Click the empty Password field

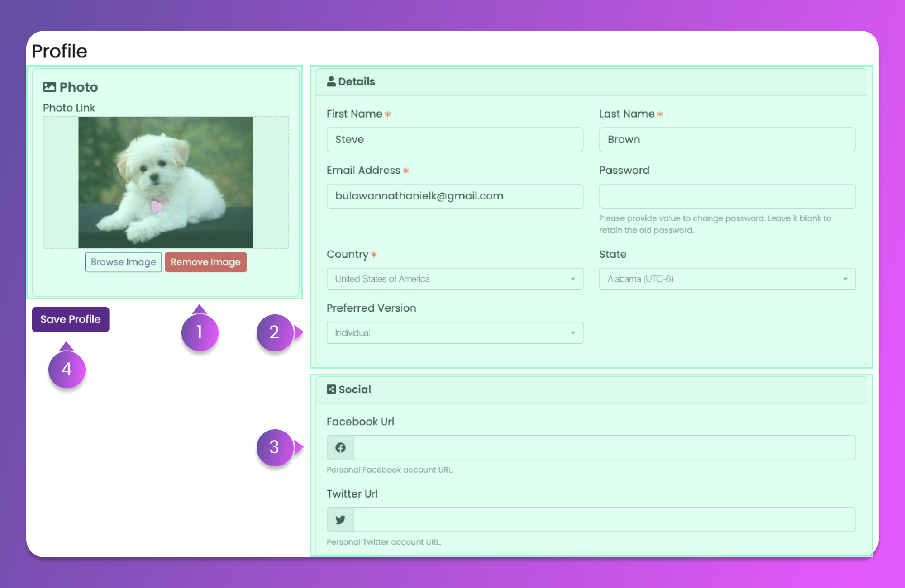727,196
